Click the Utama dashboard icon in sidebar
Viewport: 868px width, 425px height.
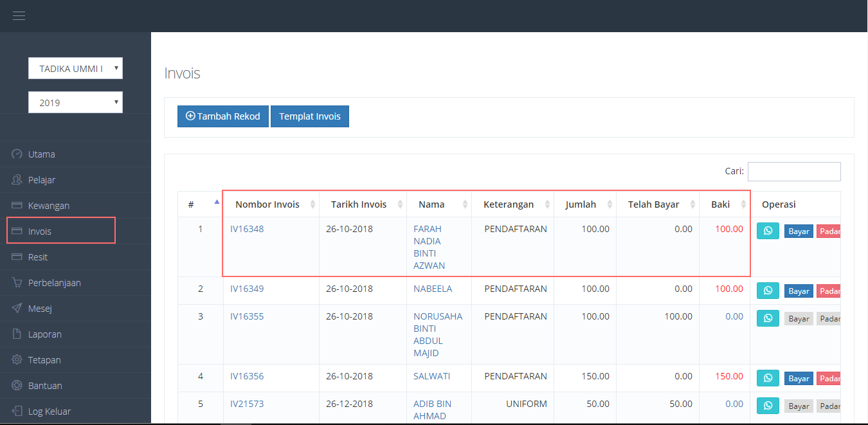(17, 154)
